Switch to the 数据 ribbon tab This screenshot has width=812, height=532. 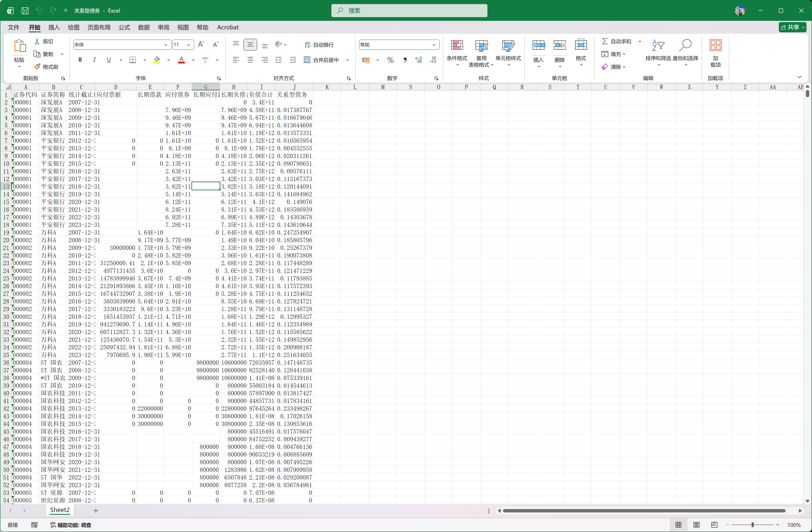click(x=144, y=27)
